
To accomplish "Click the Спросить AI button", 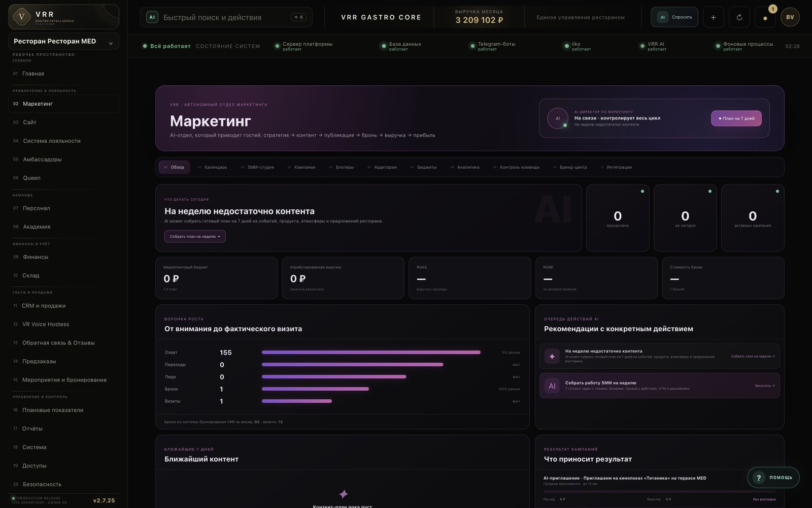I will (674, 17).
